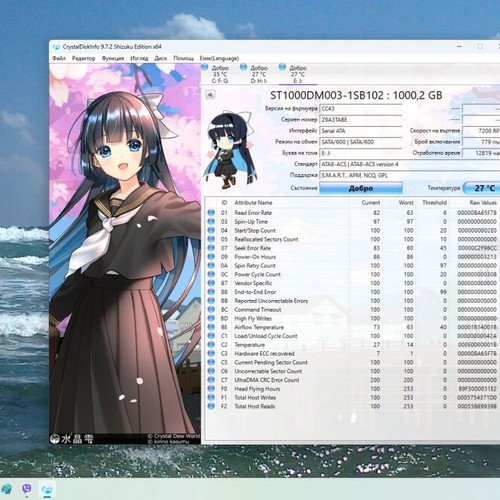Click the status orb beside Reallocated Sectors Count
This screenshot has height=500, width=500.
(x=211, y=239)
